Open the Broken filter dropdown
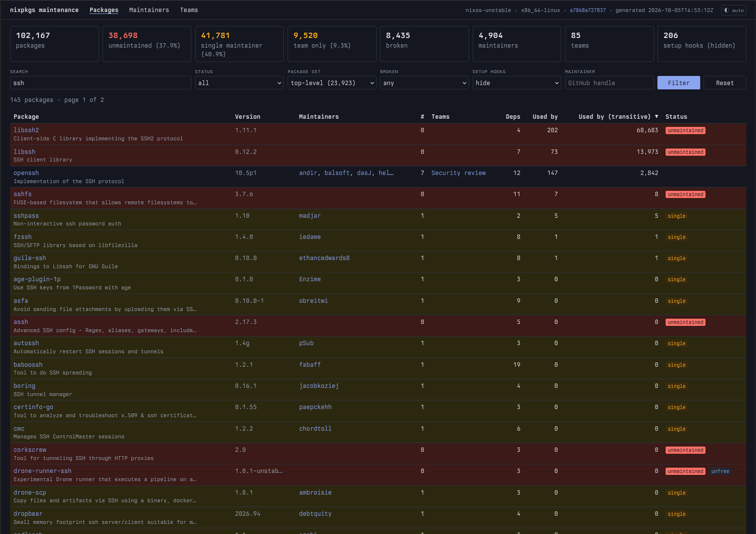This screenshot has height=534, width=756. click(424, 83)
